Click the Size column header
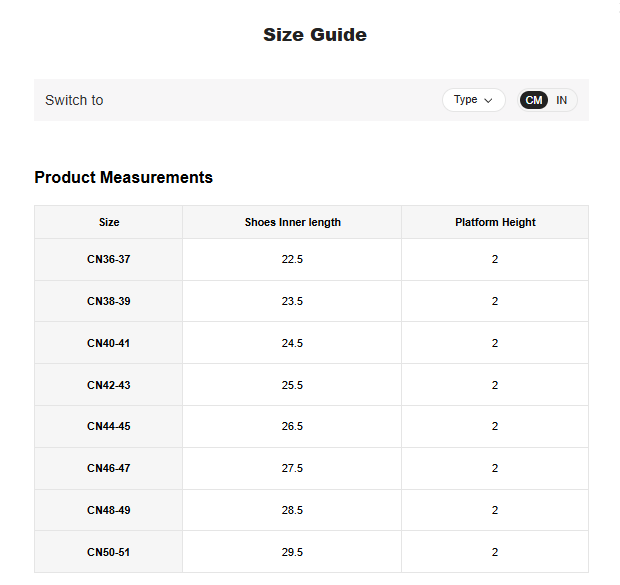This screenshot has height=585, width=620. [109, 222]
